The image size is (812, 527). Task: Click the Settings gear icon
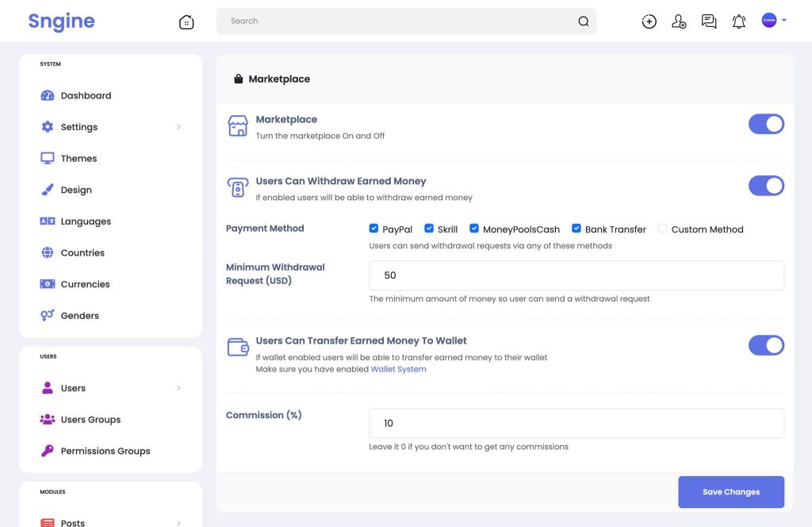click(x=47, y=127)
